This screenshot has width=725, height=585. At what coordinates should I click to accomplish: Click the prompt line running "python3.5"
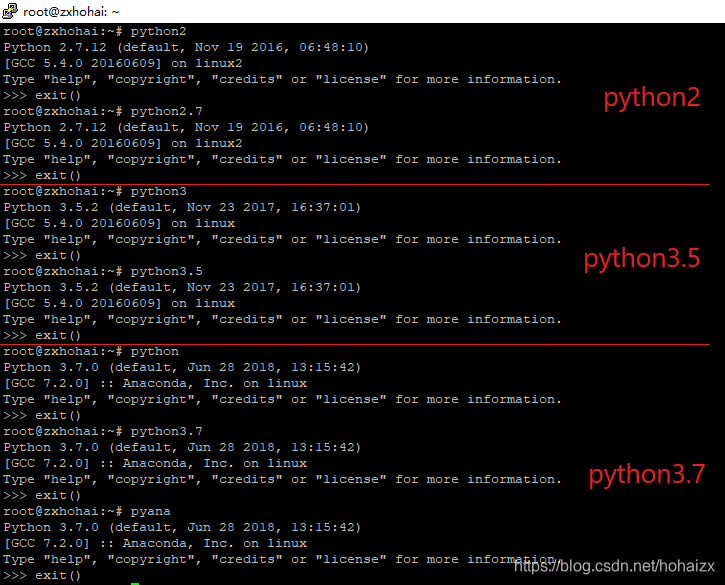tap(103, 271)
